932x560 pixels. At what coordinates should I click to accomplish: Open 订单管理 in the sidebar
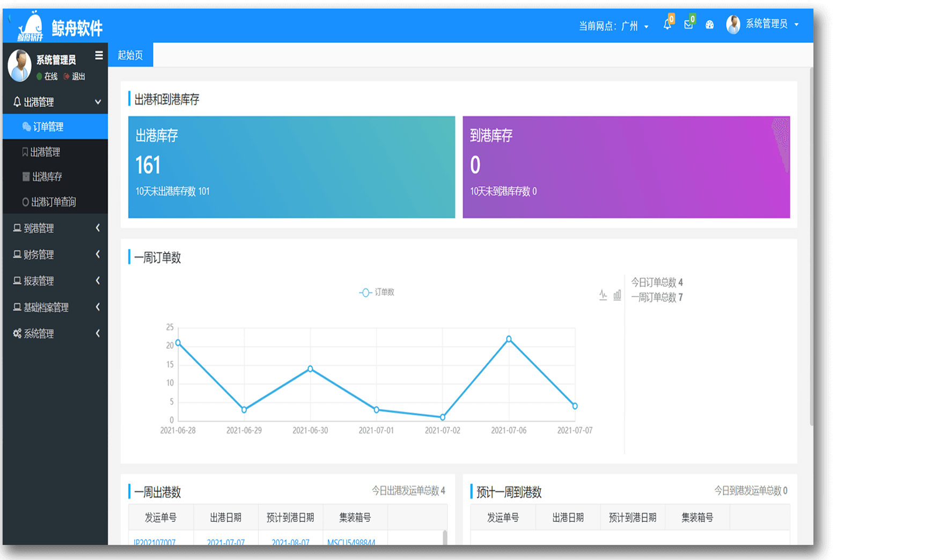tap(48, 127)
